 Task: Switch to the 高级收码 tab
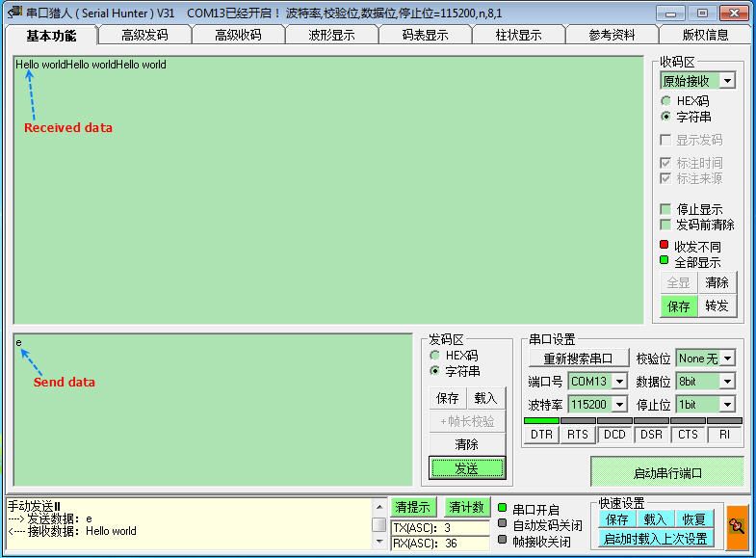point(238,36)
